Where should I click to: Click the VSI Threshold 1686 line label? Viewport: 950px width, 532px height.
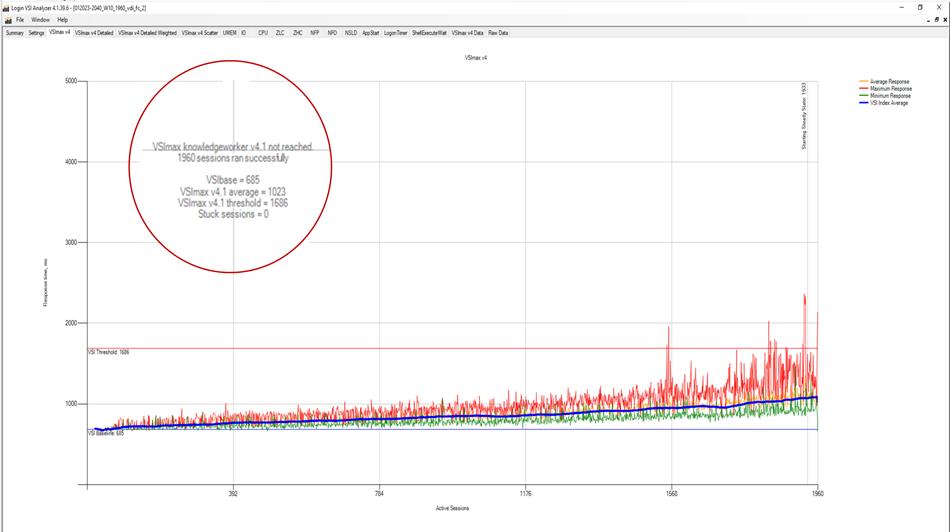(x=109, y=352)
